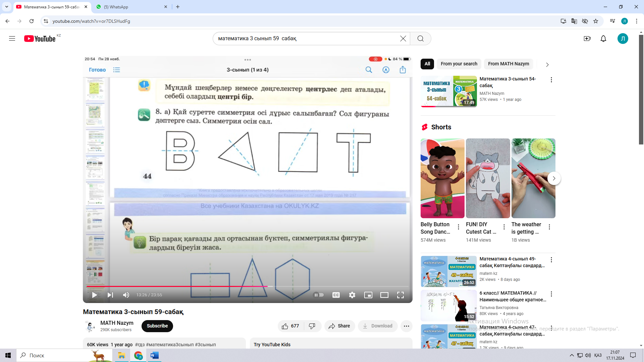Viewport: 644px width, 362px height.
Task: Open video player settings gear
Action: 352,295
